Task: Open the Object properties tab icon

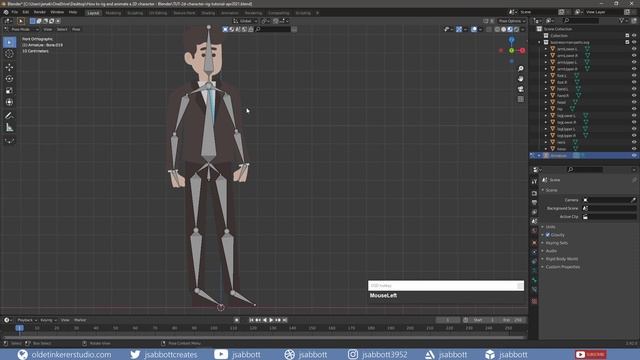Action: (534, 242)
